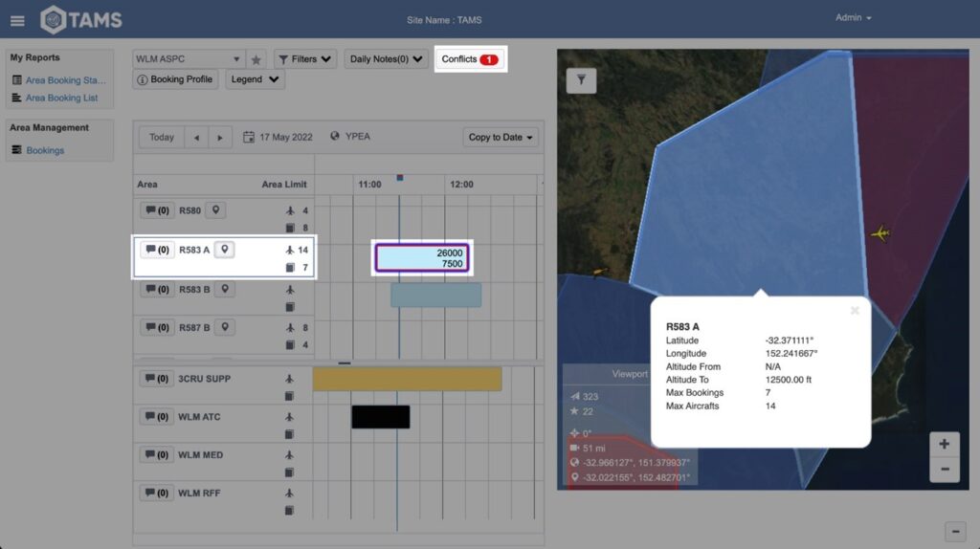The width and height of the screenshot is (980, 549).
Task: Open the map filter funnel button
Action: [x=581, y=81]
